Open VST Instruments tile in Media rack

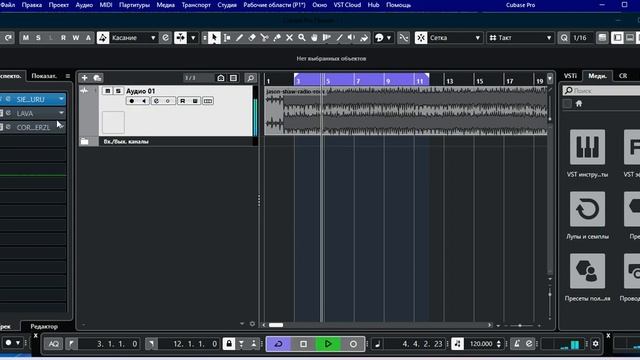point(587,147)
